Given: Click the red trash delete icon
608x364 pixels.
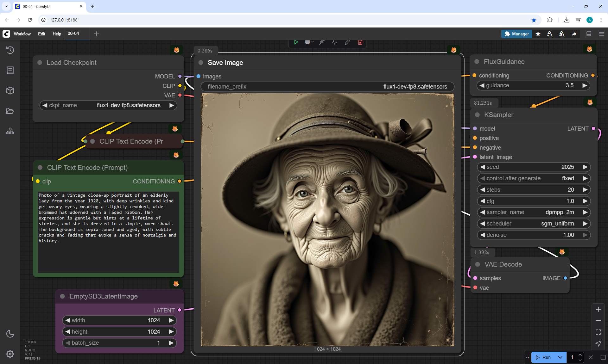Looking at the screenshot, I should click(360, 42).
